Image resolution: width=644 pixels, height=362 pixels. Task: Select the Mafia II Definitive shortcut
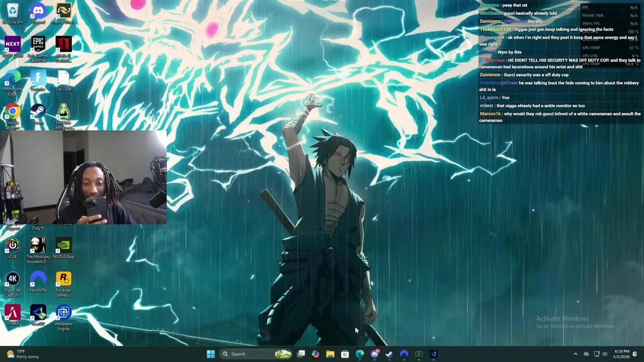point(63,49)
